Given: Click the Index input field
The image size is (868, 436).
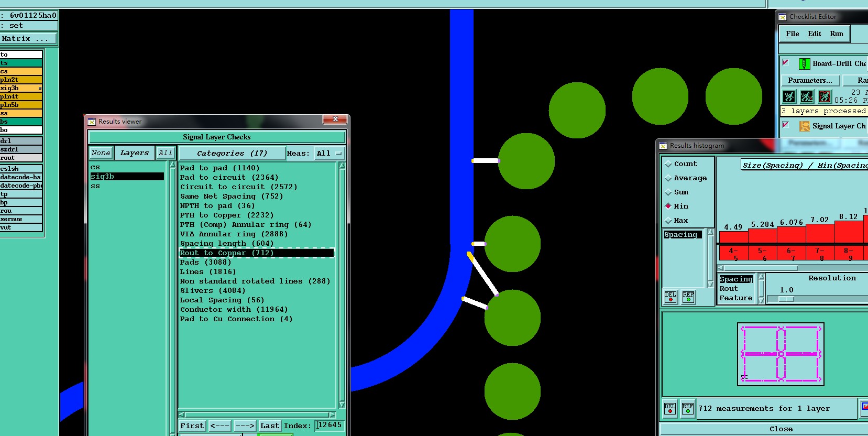Looking at the screenshot, I should pyautogui.click(x=329, y=426).
